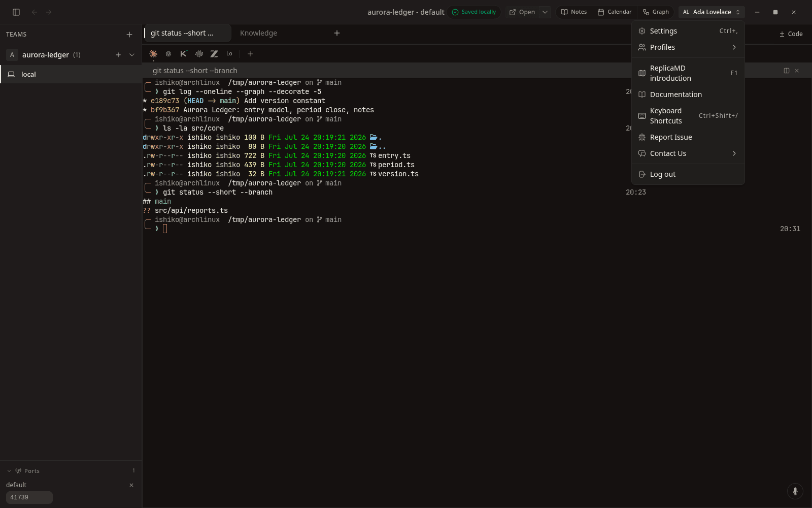This screenshot has height=508, width=812.
Task: Add a new team with plus icon
Action: point(129,35)
